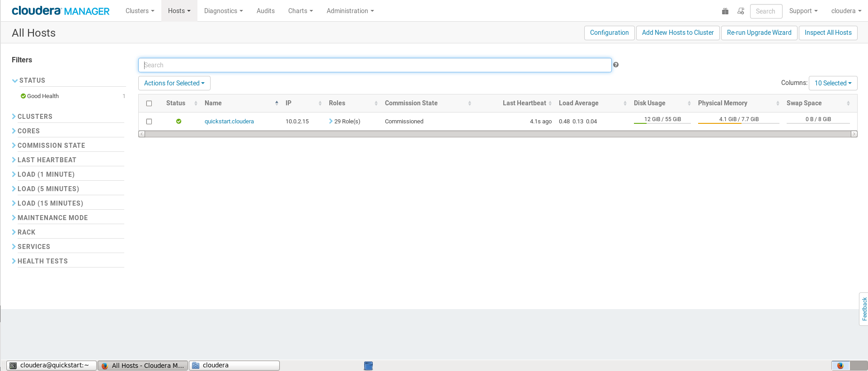This screenshot has height=371, width=868.
Task: Click left arrow of horizontal table scrollbar
Action: 141,134
